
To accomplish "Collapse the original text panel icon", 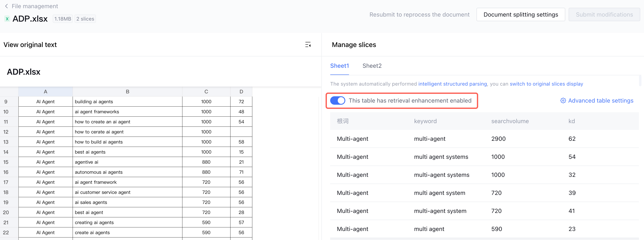I will [x=308, y=45].
